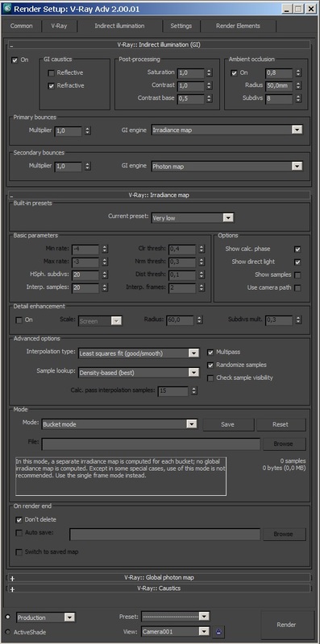Open the Interpolation type dropdown

coord(139,353)
